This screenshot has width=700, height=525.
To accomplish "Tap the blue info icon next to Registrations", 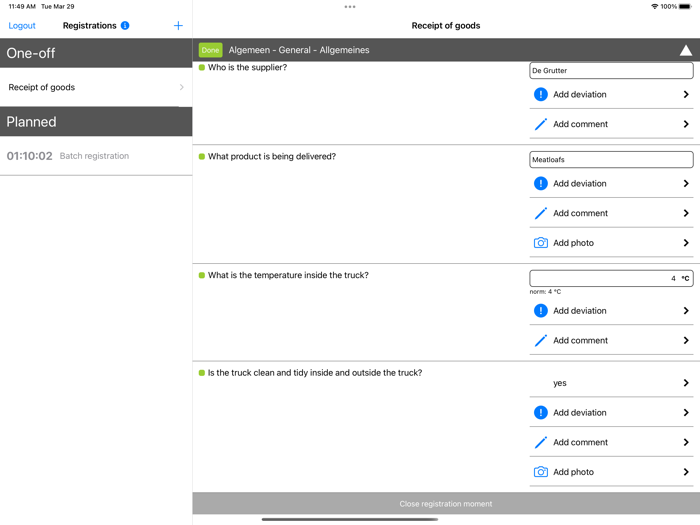I will 125,25.
